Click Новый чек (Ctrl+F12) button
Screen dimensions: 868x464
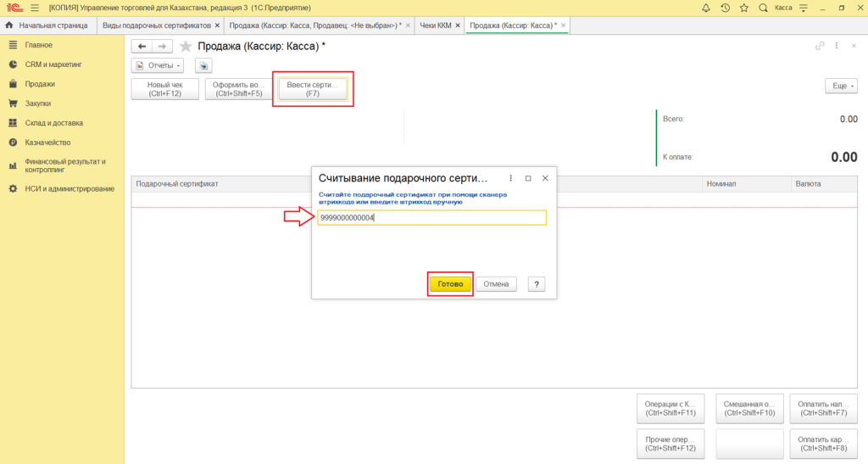(165, 89)
